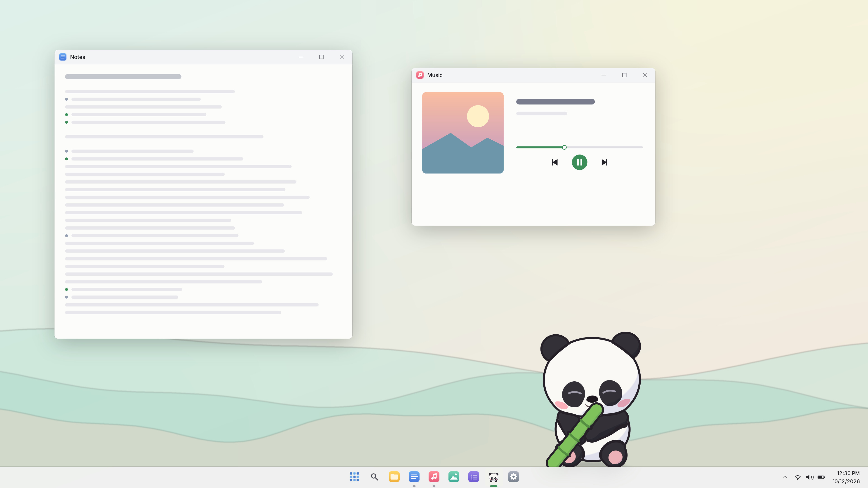The height and width of the screenshot is (488, 868).
Task: Close the Notes window
Action: point(342,57)
